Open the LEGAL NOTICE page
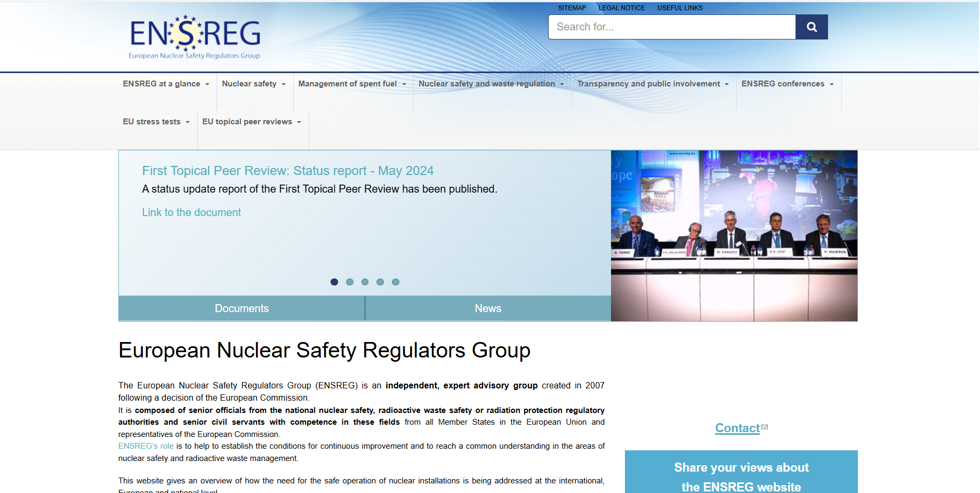The width and height of the screenshot is (980, 493). (621, 7)
